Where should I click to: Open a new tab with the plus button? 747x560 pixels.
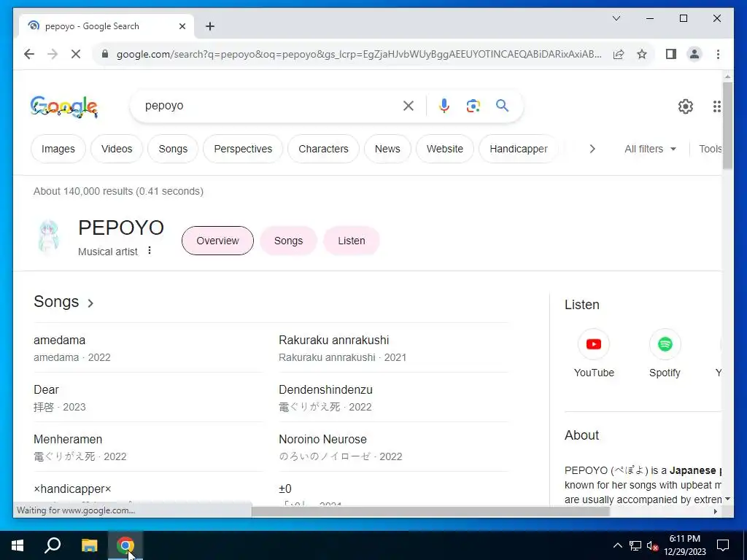210,26
